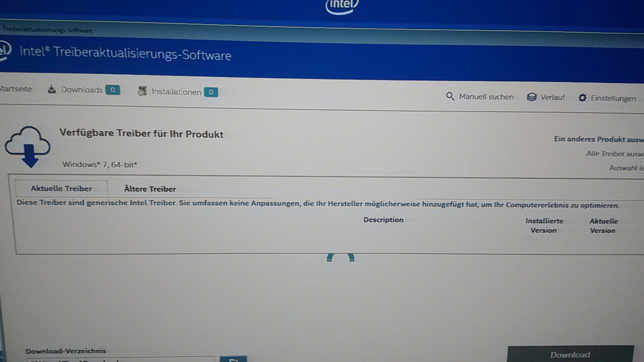644x362 pixels.
Task: Click the Download-Verzeichnis browse folder button
Action: (233, 359)
